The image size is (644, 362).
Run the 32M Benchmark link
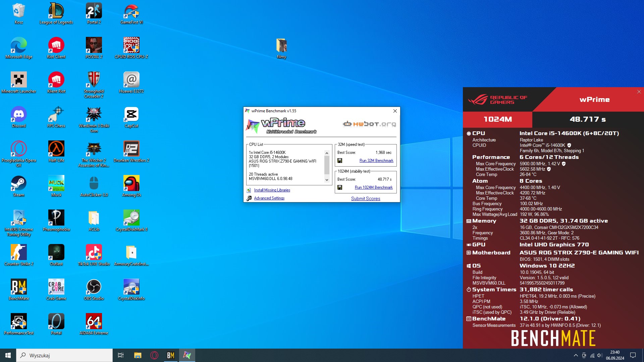point(376,161)
